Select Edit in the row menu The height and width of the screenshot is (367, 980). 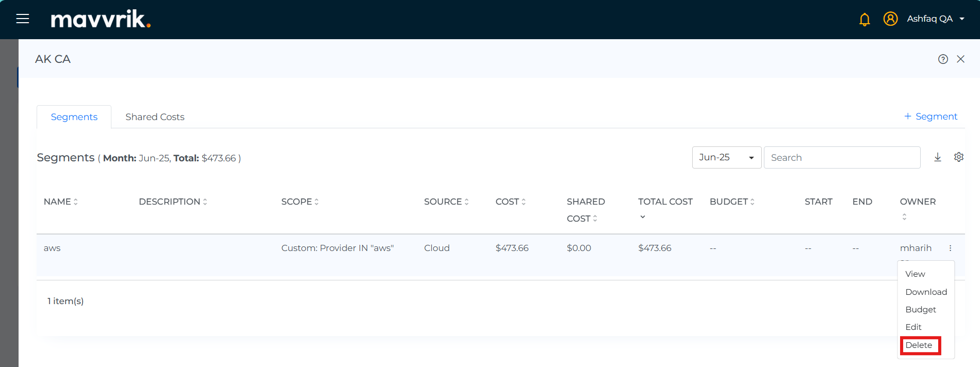[x=913, y=327]
